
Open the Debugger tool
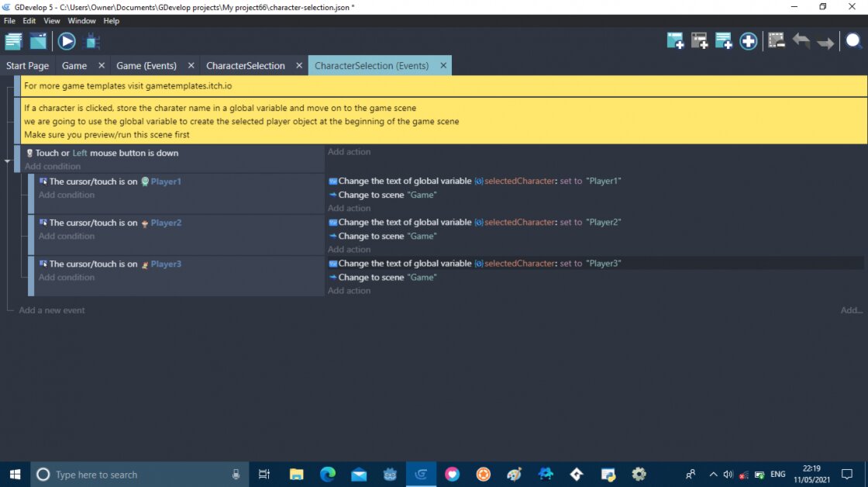(91, 41)
